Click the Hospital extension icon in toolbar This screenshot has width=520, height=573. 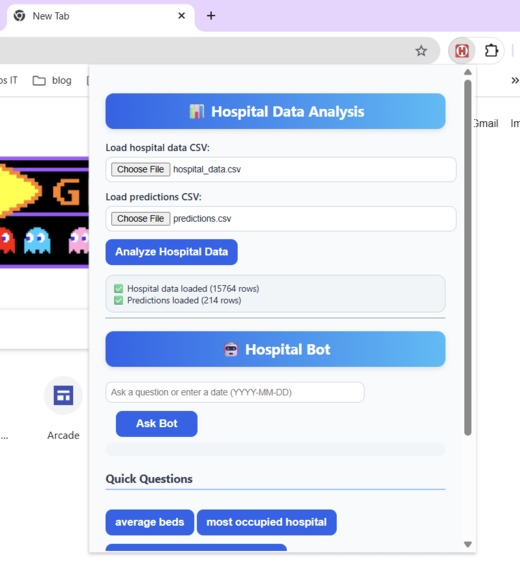[x=462, y=51]
